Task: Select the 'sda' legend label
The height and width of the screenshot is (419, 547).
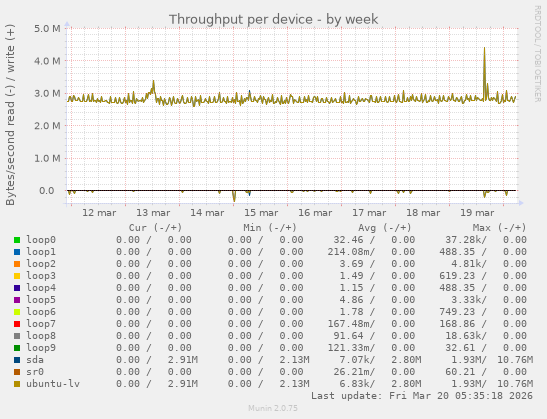Action: click(35, 359)
